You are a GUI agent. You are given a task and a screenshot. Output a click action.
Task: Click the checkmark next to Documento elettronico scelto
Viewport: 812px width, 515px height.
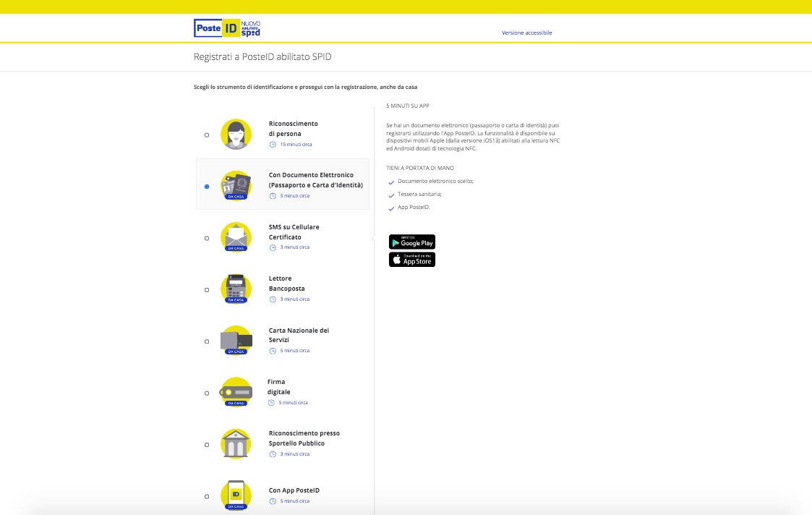click(391, 182)
